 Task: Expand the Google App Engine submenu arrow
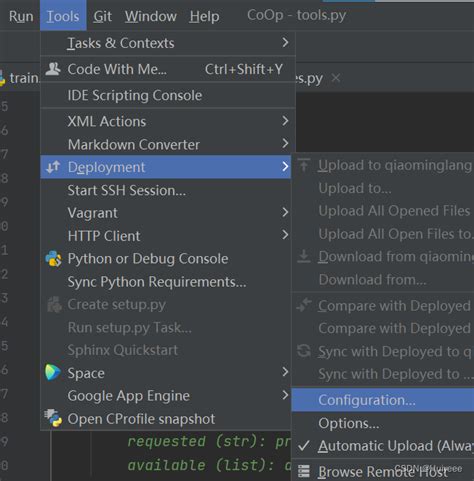pos(285,395)
